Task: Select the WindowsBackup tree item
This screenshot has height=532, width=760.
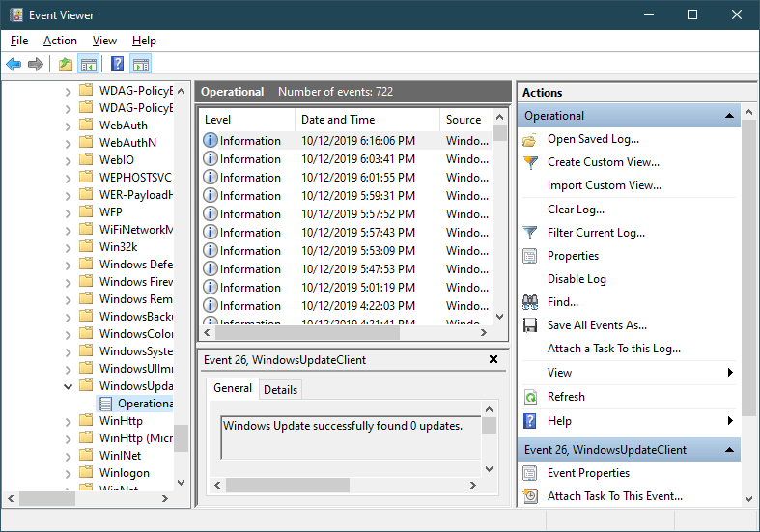Action: click(136, 317)
